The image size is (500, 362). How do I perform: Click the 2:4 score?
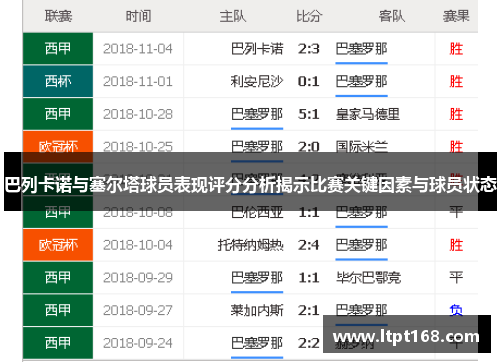coord(309,245)
